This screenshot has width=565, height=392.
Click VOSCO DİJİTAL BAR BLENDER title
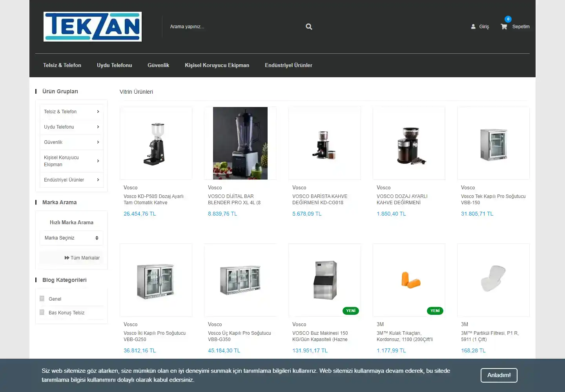234,200
